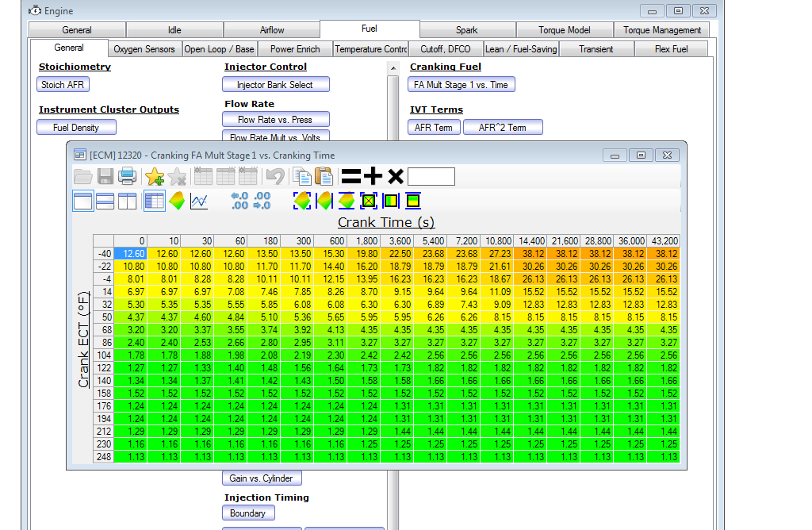Image resolution: width=812 pixels, height=530 pixels.
Task: Open the Fuel Density table
Action: pyautogui.click(x=76, y=128)
